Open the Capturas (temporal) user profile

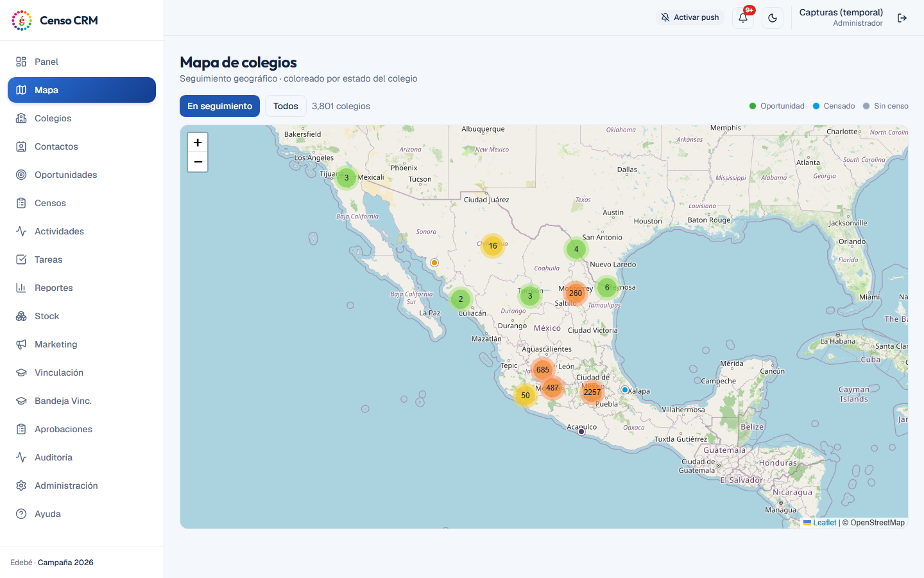pos(841,17)
